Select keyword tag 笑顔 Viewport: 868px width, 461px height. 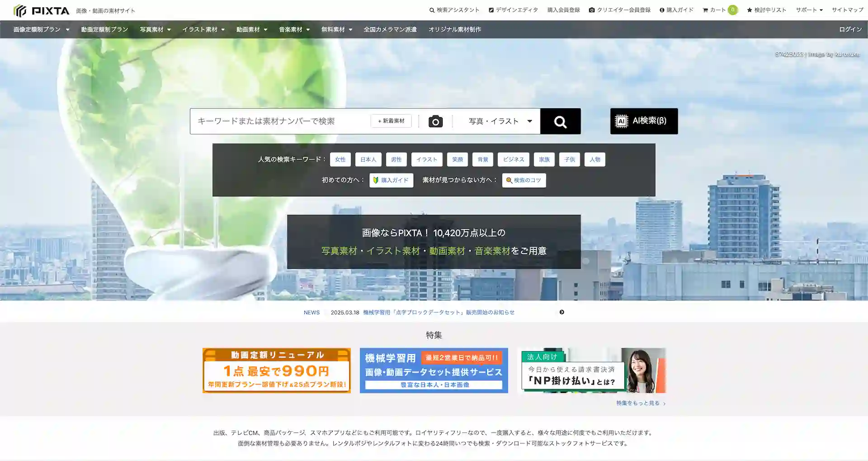(458, 160)
